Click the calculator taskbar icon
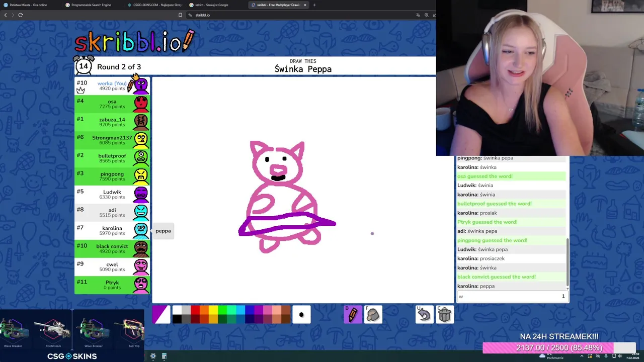Screen dimensions: 644x362 click(x=164, y=356)
